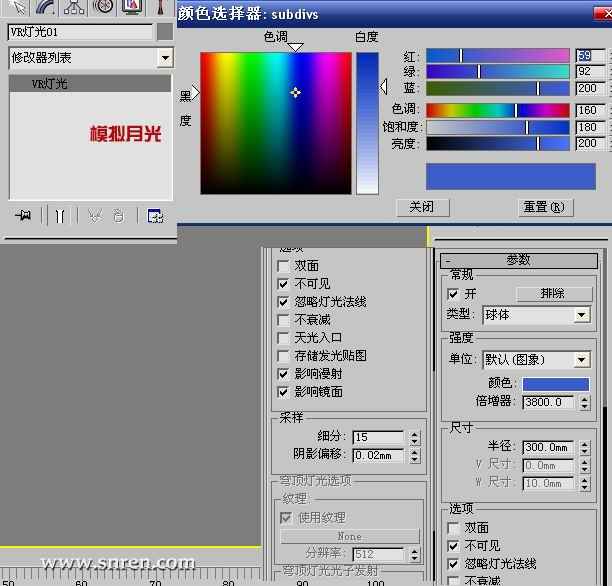Open the 类型 dropdown showing 球体
612x586 pixels.
537,315
